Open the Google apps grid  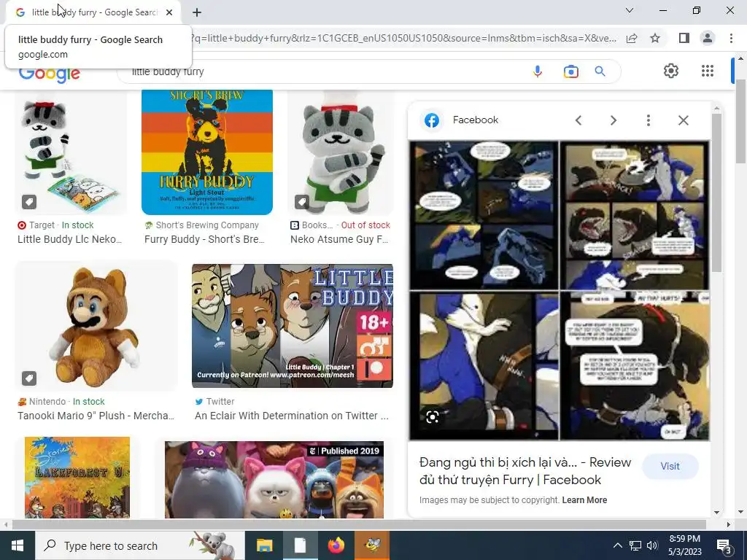pos(708,71)
